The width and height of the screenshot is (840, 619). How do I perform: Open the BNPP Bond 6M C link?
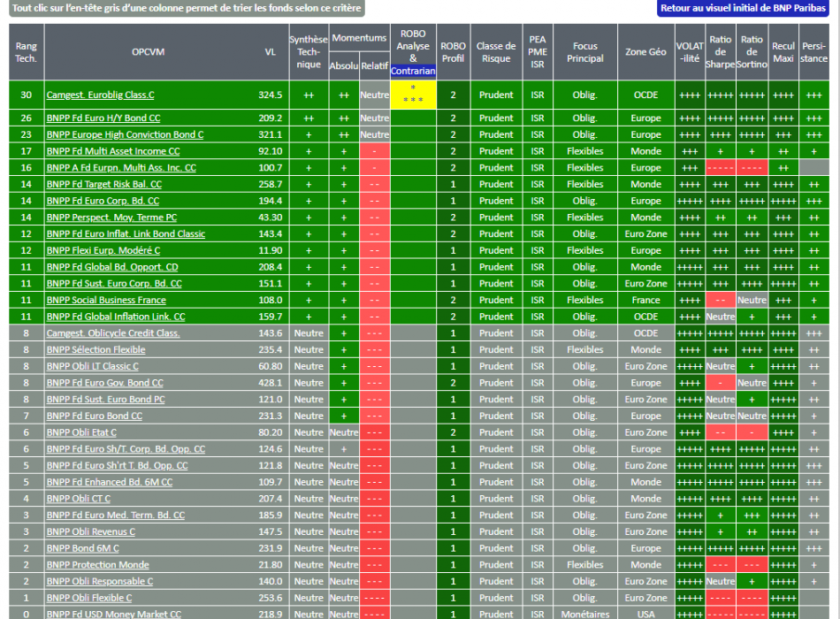(x=82, y=549)
